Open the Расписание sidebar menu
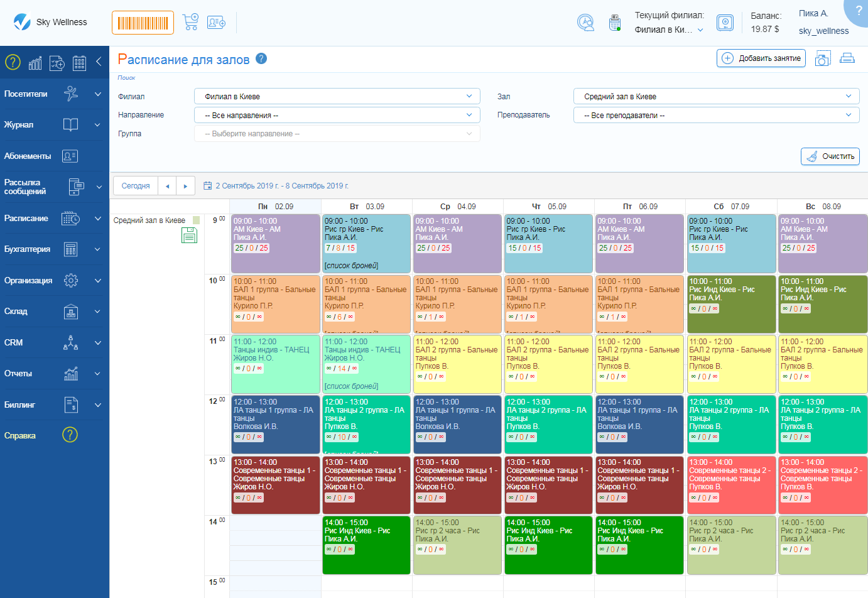868x598 pixels. click(x=53, y=219)
